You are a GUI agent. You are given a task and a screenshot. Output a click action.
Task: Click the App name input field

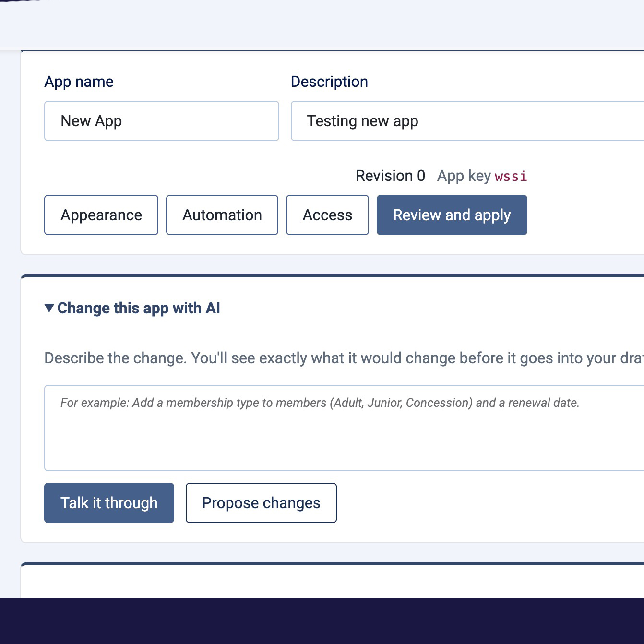(x=161, y=121)
